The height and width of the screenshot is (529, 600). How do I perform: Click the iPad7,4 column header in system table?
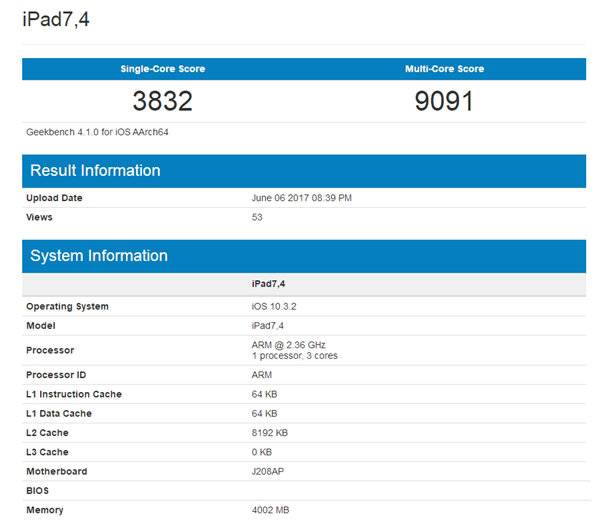(269, 284)
